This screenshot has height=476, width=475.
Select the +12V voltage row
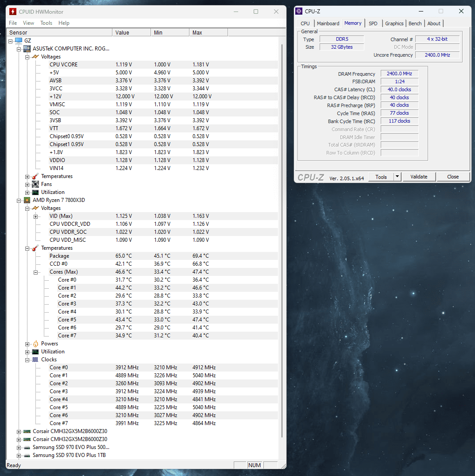tap(164, 97)
